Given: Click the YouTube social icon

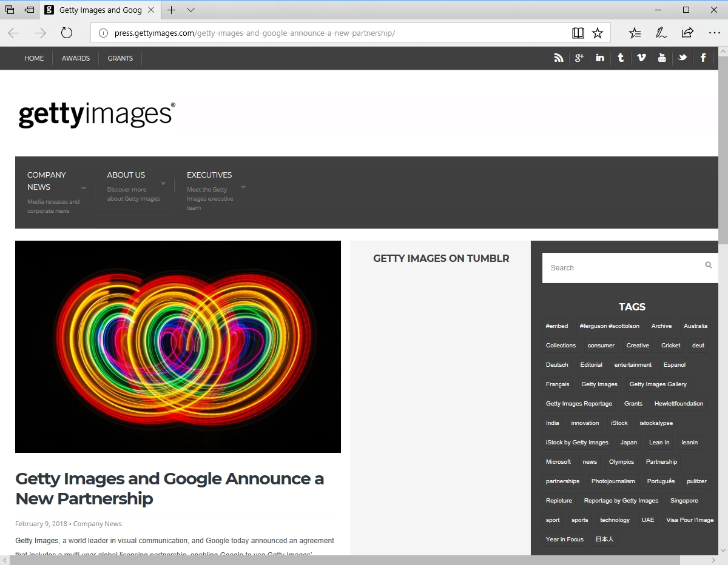Looking at the screenshot, I should pyautogui.click(x=662, y=58).
